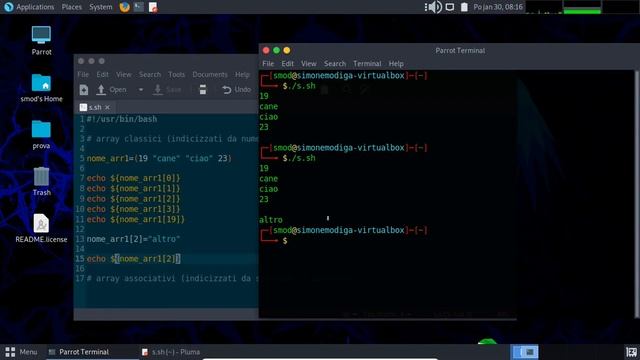
Task: Click the clock showing jan 30, 08:16
Action: (x=498, y=7)
